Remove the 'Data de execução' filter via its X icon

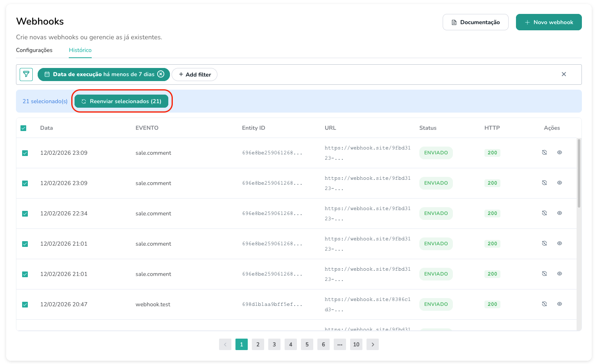point(161,74)
